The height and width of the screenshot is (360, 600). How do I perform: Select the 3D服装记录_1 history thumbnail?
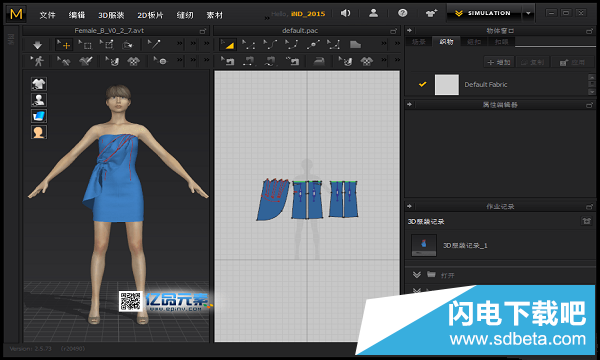pyautogui.click(x=424, y=245)
